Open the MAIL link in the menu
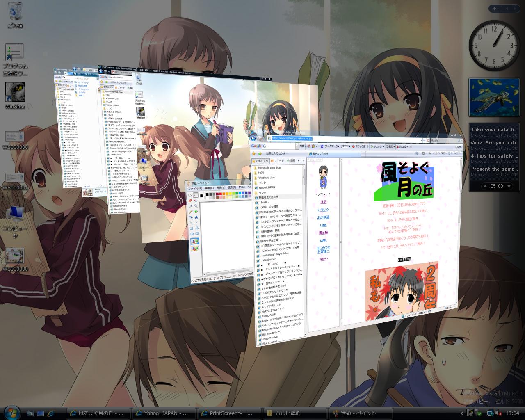The height and width of the screenshot is (420, 525). pos(323,240)
